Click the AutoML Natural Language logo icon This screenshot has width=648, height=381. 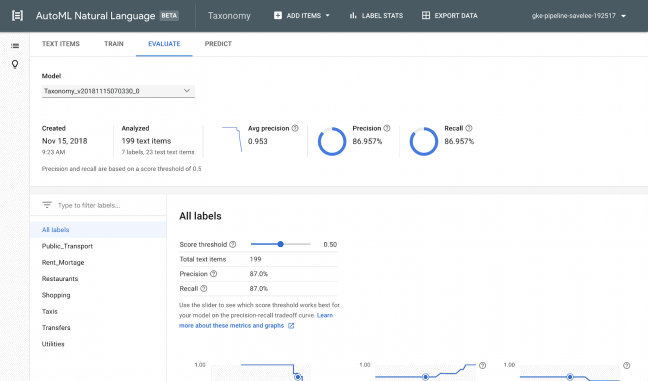point(17,16)
